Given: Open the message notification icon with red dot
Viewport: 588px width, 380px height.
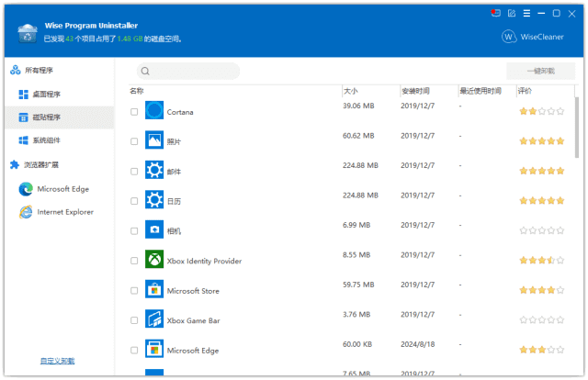Looking at the screenshot, I should [x=496, y=13].
